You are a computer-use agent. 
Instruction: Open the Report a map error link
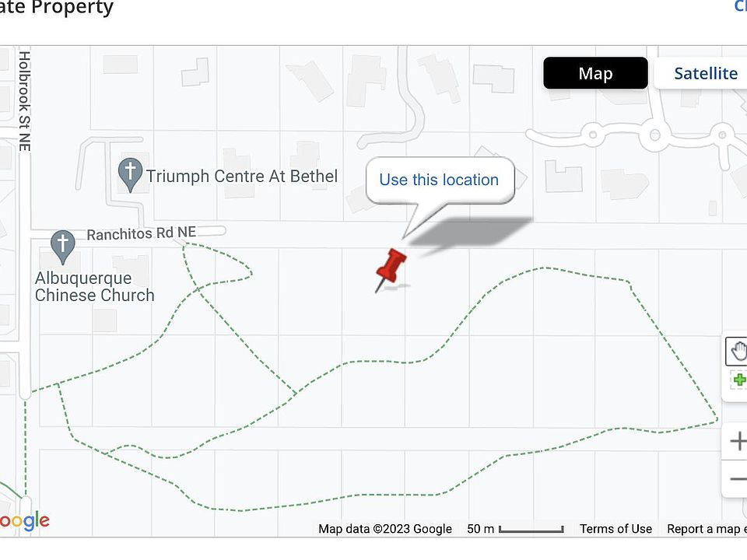(x=705, y=529)
